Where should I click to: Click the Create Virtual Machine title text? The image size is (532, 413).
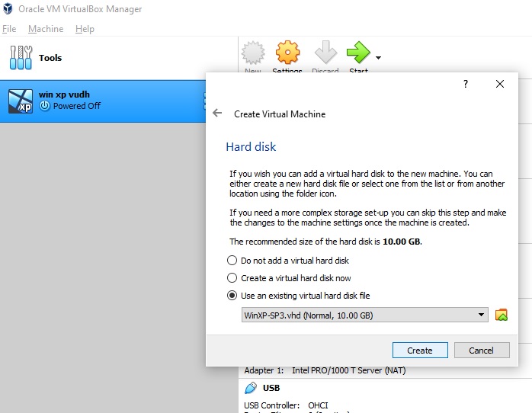click(280, 114)
